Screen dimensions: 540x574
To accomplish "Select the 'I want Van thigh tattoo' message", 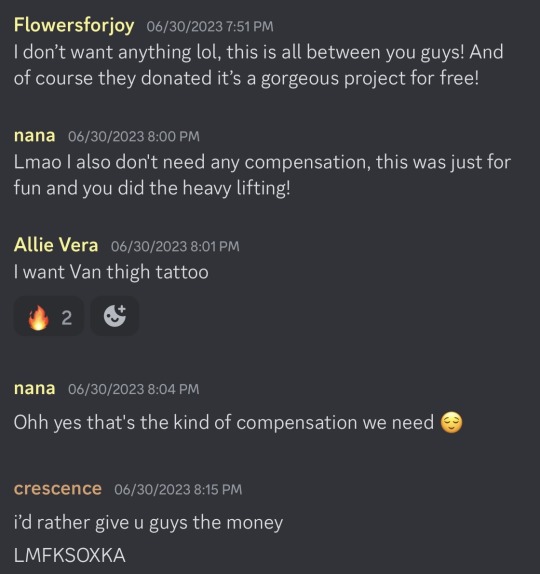I will [x=111, y=272].
